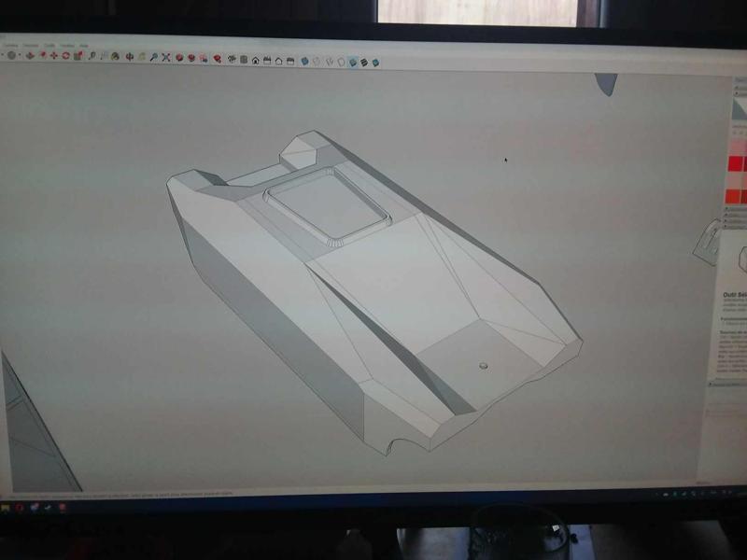Expand the first collapsed panel below the swatches
The height and width of the screenshot is (560, 747).
click(x=735, y=209)
